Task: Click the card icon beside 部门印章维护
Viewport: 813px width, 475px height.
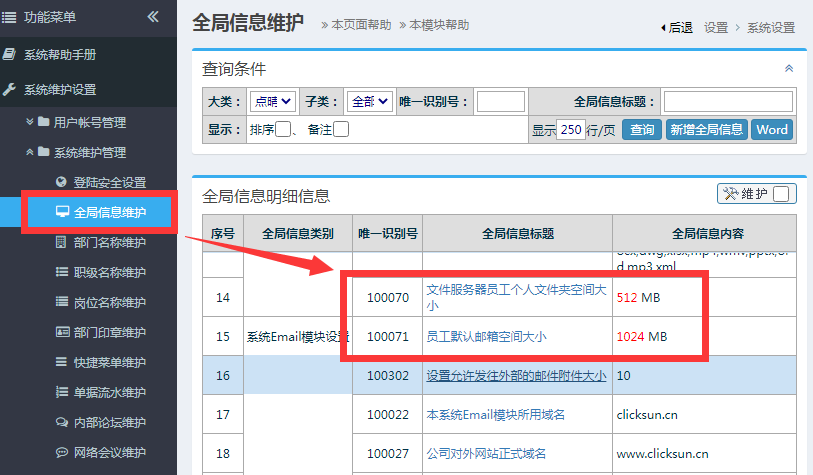Action: coord(62,332)
